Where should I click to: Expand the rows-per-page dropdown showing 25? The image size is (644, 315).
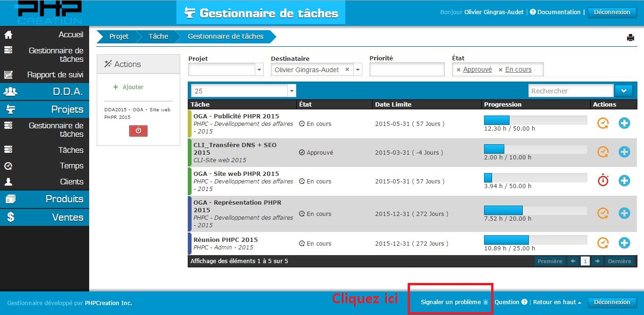click(x=292, y=91)
